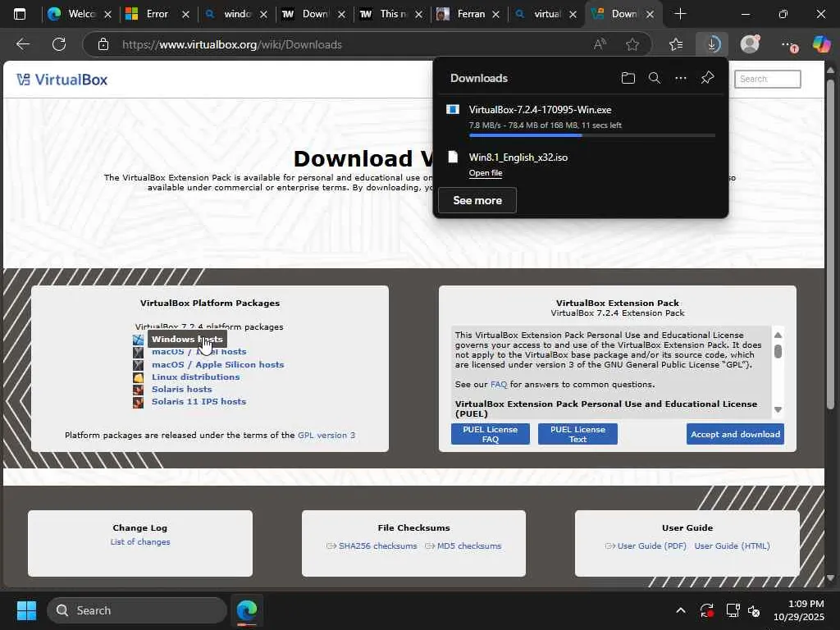
Task: View site information lock icon
Action: tap(103, 44)
